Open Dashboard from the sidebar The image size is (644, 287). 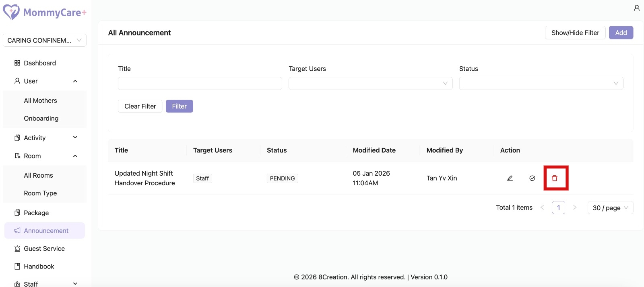(39, 63)
